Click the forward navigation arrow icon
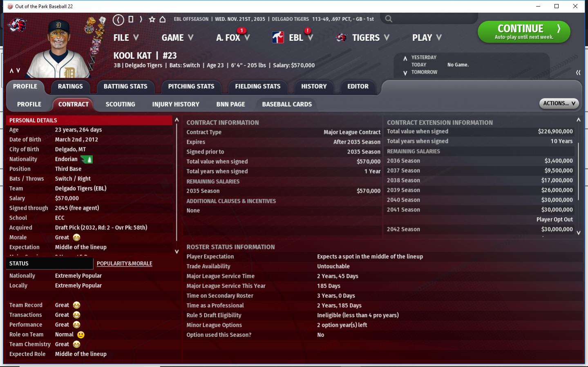The width and height of the screenshot is (588, 367). click(141, 19)
